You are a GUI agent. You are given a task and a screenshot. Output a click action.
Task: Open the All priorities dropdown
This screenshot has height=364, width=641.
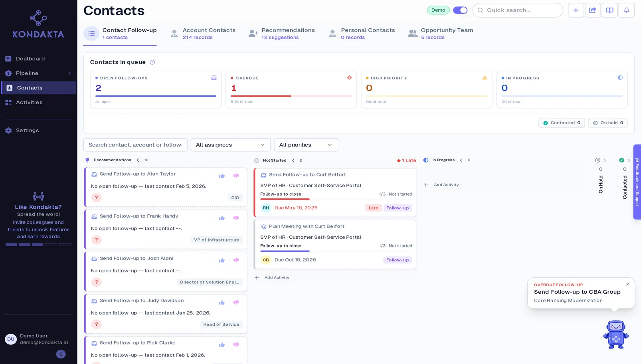coord(306,145)
